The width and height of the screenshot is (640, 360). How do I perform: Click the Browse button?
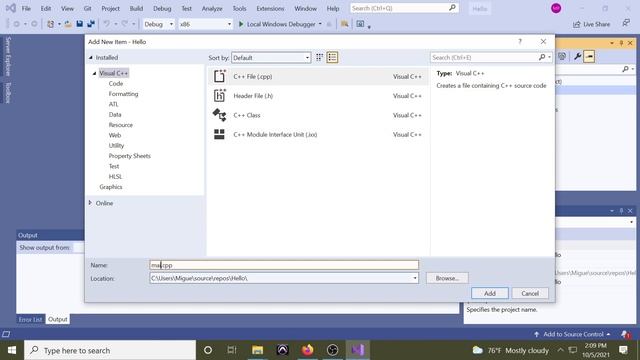click(447, 278)
